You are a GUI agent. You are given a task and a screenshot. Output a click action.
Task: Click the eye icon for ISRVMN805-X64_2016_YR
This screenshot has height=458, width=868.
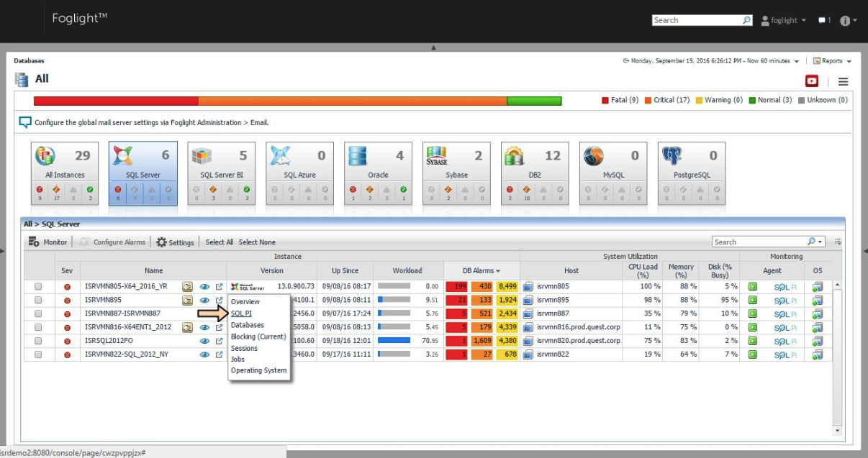(x=204, y=287)
